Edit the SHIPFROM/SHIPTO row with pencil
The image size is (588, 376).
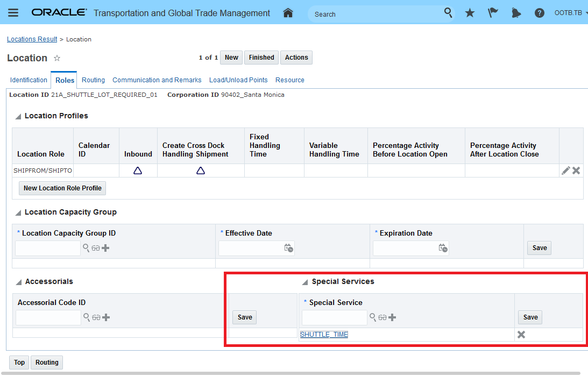[565, 171]
